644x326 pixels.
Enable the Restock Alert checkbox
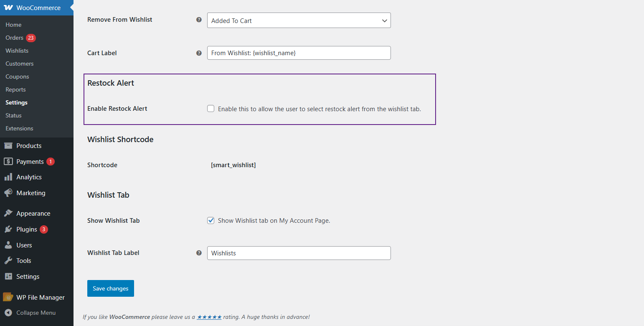coord(211,109)
